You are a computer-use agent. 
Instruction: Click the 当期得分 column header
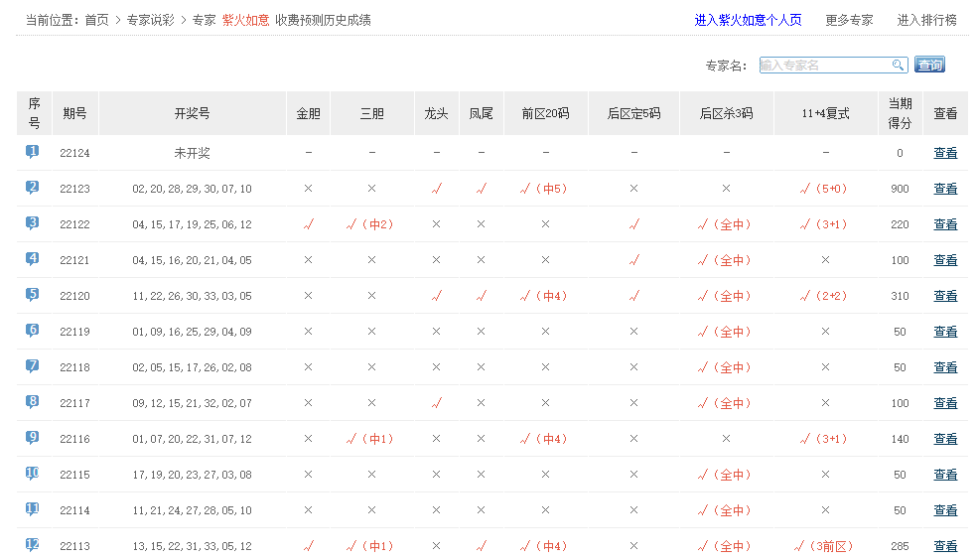click(x=900, y=113)
